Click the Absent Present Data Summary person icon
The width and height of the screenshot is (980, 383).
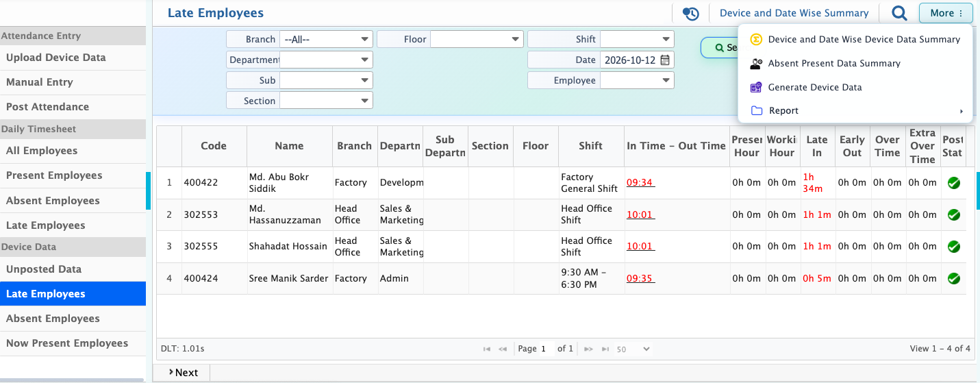tap(756, 63)
